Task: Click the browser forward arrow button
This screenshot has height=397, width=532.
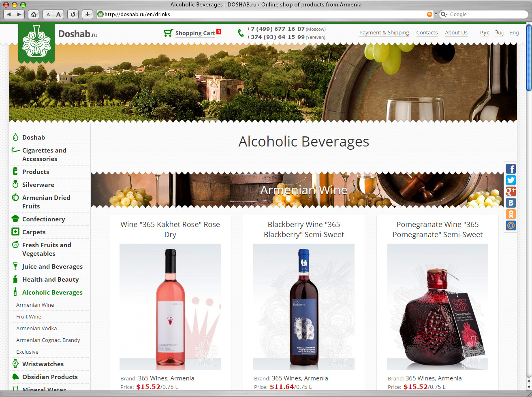Action: (x=19, y=14)
